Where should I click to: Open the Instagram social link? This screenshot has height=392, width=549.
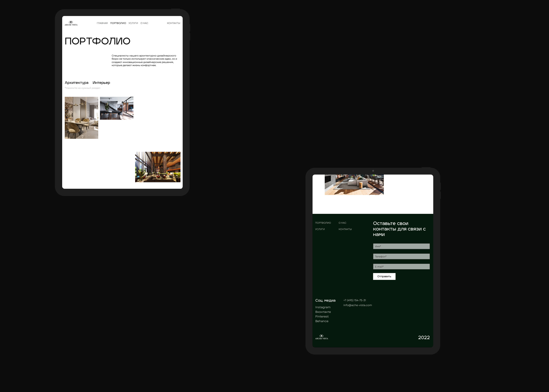pos(323,307)
